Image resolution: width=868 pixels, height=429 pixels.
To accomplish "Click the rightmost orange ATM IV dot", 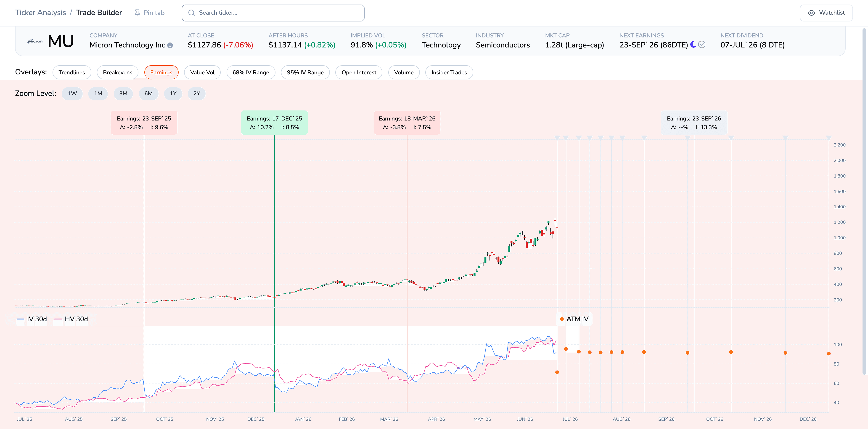I will coord(828,353).
